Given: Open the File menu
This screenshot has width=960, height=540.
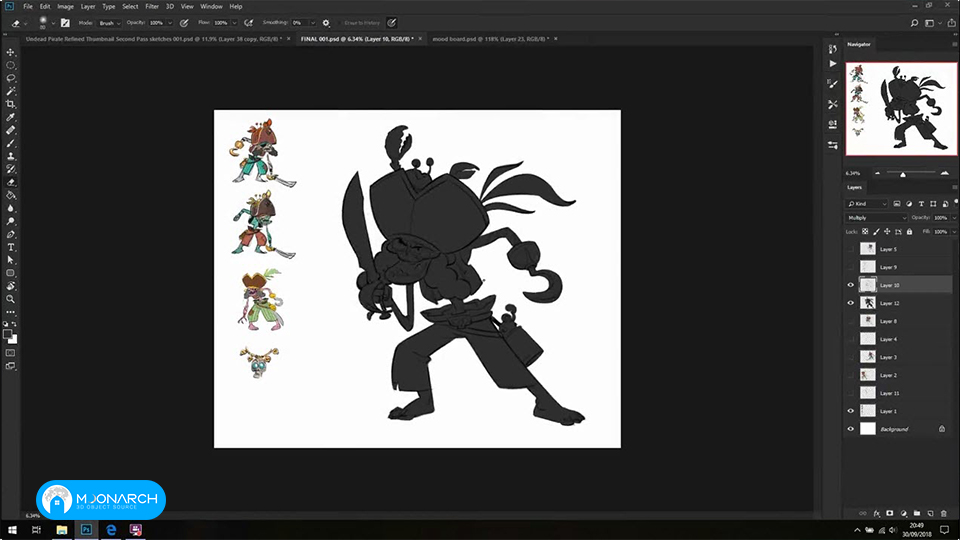Looking at the screenshot, I should pos(28,6).
